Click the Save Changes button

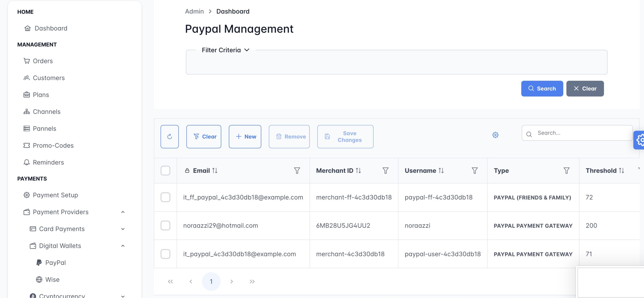pos(345,137)
